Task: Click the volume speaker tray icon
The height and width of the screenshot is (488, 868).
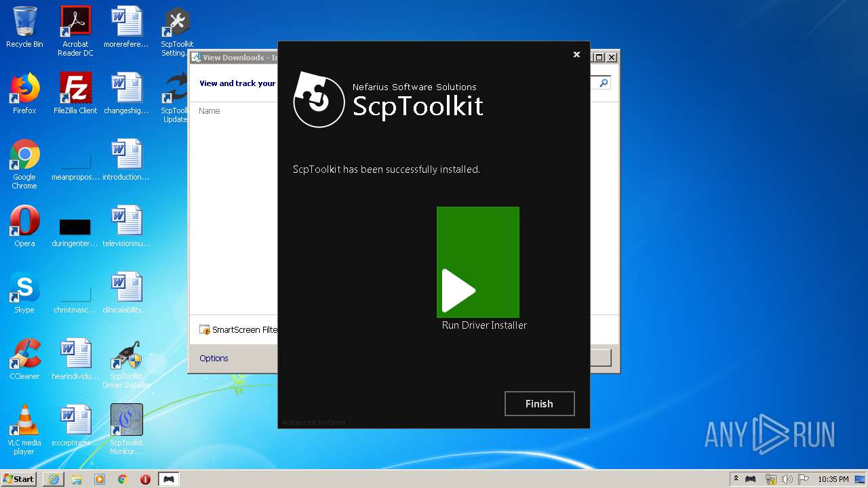Action: (x=787, y=479)
